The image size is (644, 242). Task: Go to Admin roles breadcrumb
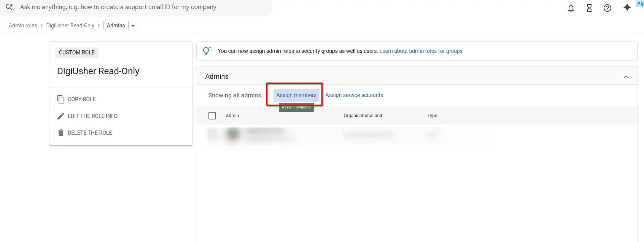click(23, 25)
